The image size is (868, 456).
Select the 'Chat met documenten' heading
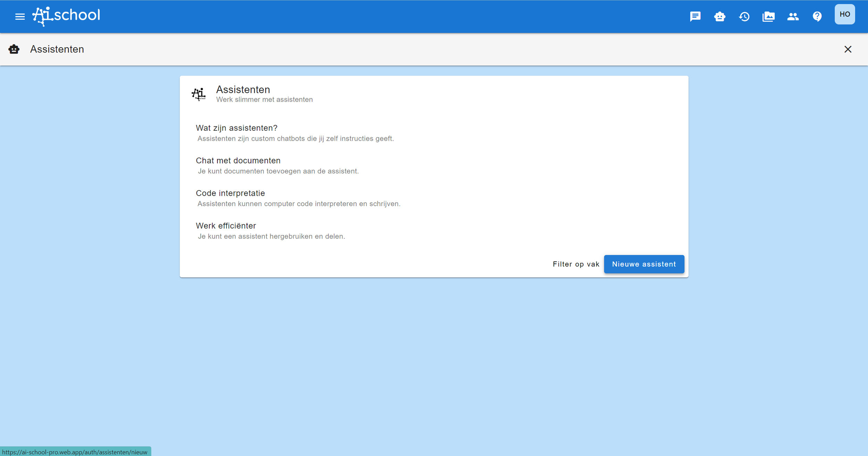tap(238, 161)
